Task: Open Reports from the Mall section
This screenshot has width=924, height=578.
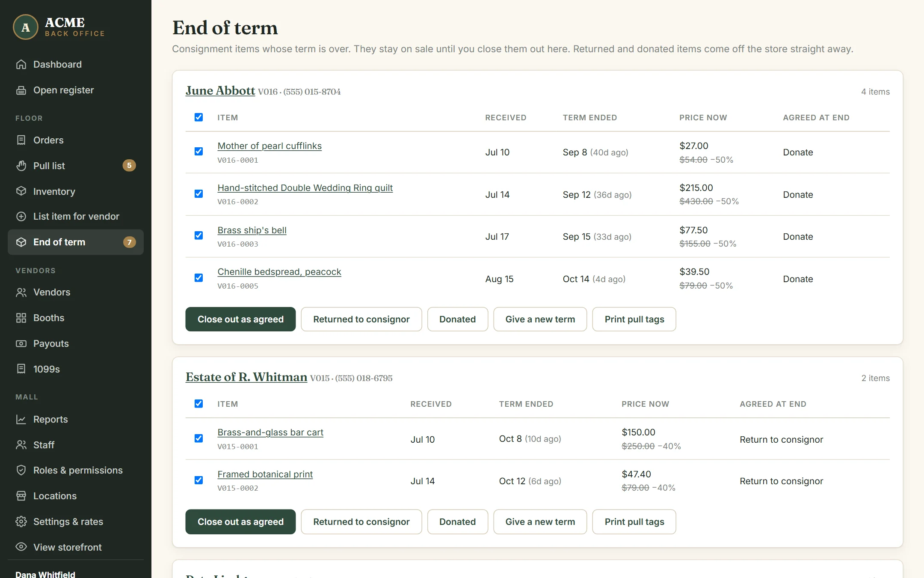Action: (75, 419)
